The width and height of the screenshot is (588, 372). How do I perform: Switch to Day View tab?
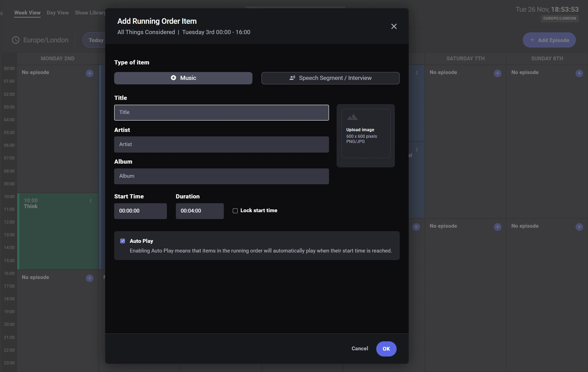click(x=58, y=13)
